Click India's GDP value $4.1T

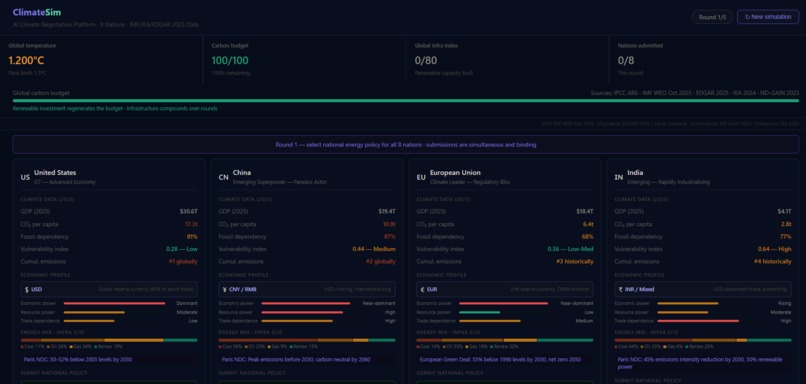click(x=784, y=211)
